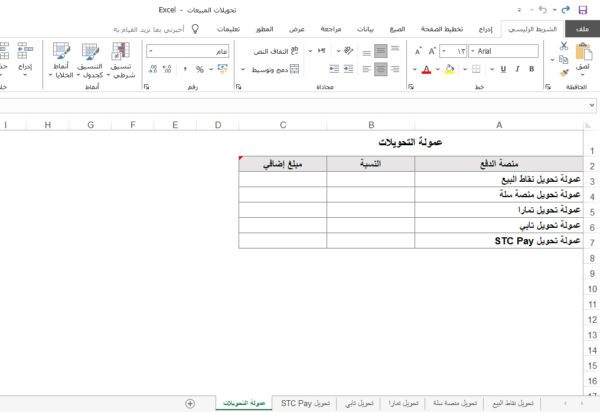Increase font size with the larger A
The image size is (600, 412).
pos(432,51)
